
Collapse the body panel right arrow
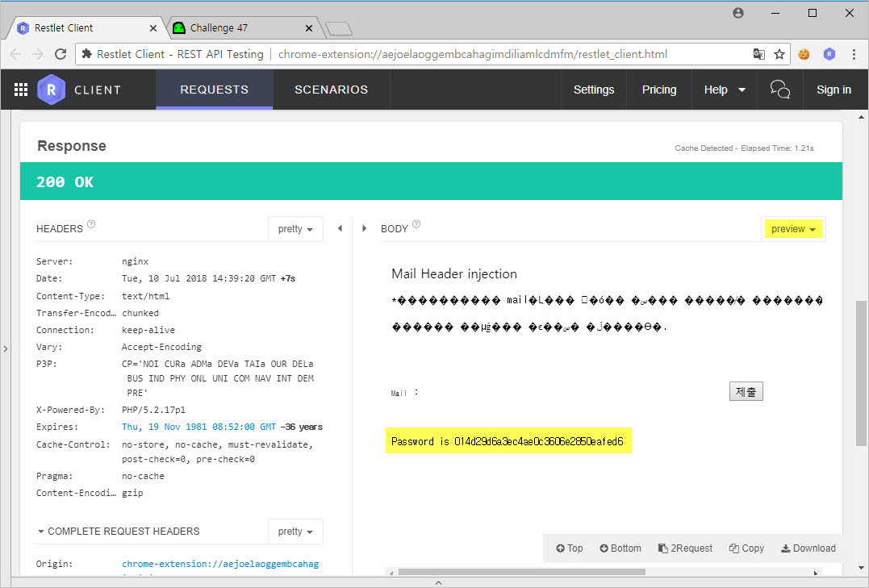365,228
